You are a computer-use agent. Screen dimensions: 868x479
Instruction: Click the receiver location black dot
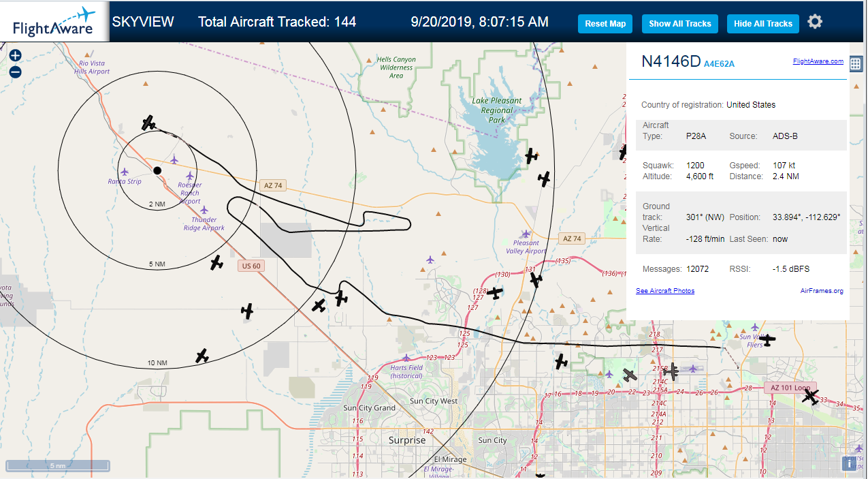[157, 170]
